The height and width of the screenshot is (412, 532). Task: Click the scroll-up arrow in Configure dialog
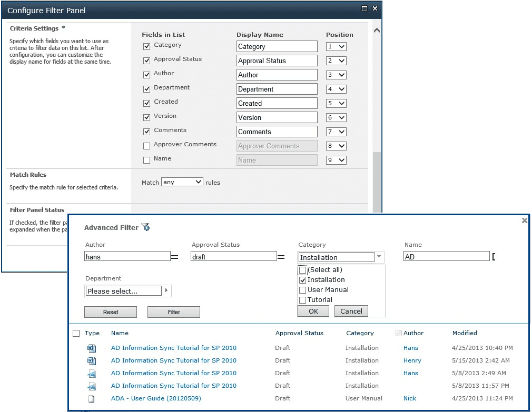click(376, 31)
